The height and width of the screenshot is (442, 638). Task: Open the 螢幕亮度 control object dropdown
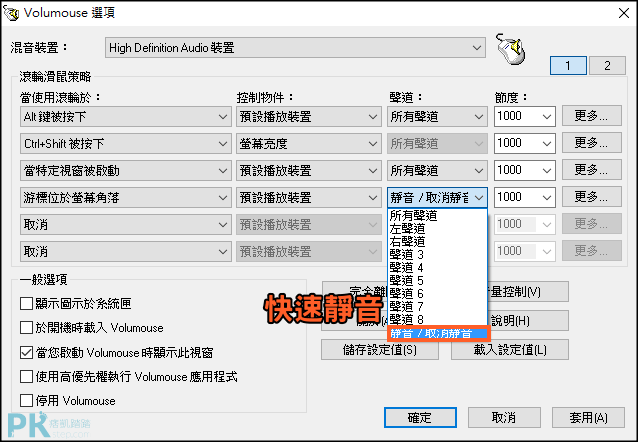[x=308, y=144]
